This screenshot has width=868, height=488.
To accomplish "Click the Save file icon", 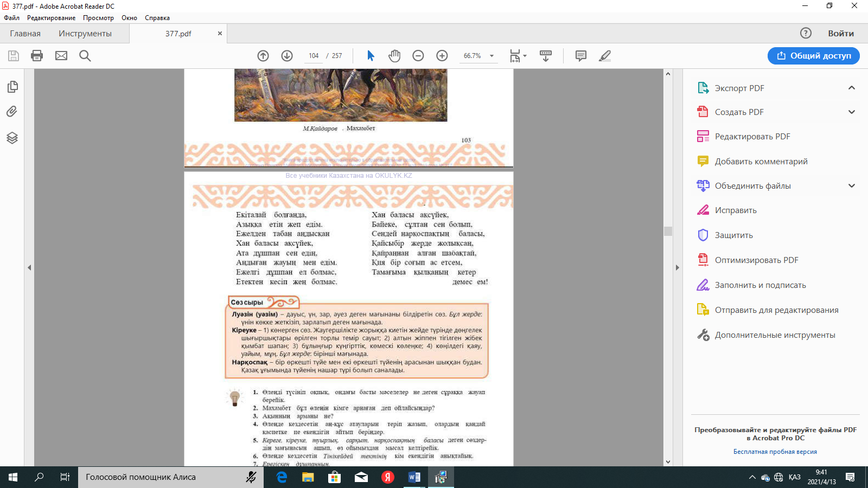I will pyautogui.click(x=14, y=56).
